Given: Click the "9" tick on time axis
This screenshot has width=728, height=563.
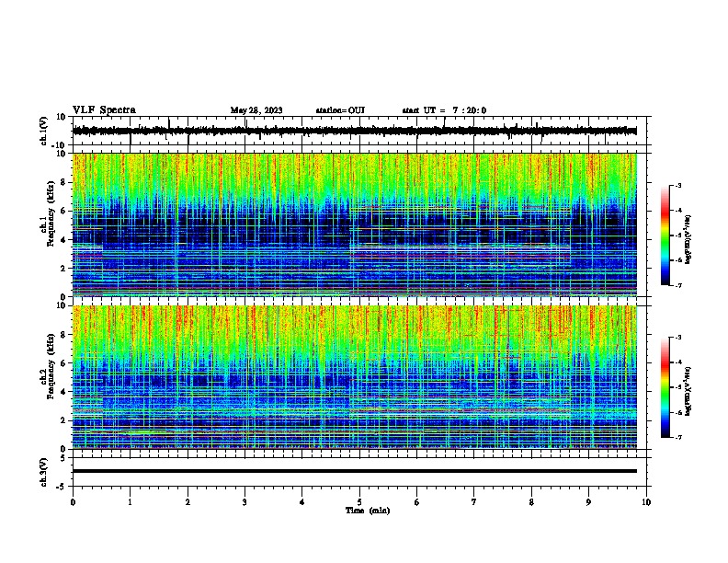Looking at the screenshot, I should (x=588, y=502).
